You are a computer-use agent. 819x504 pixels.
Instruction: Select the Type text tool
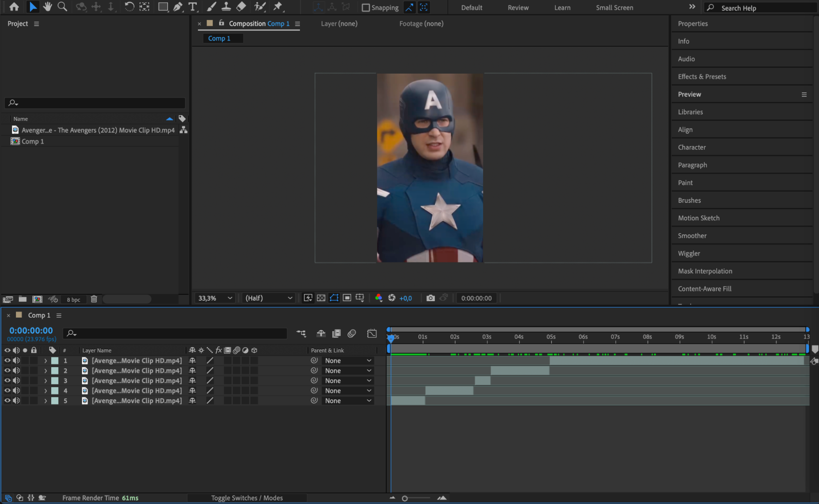click(192, 7)
